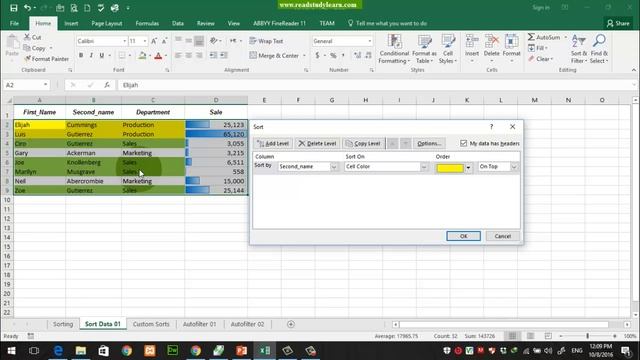Click the Format Painter brush
This screenshot has height=360, width=640.
(x=46, y=59)
